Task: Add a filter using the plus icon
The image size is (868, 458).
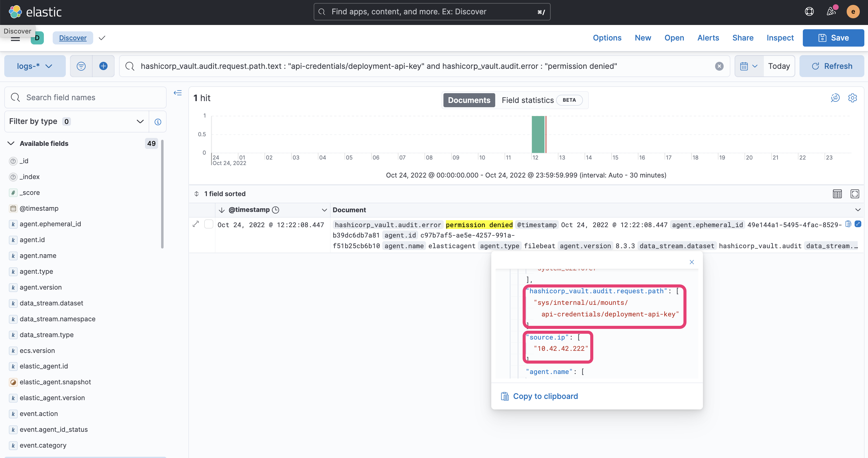Action: tap(103, 66)
